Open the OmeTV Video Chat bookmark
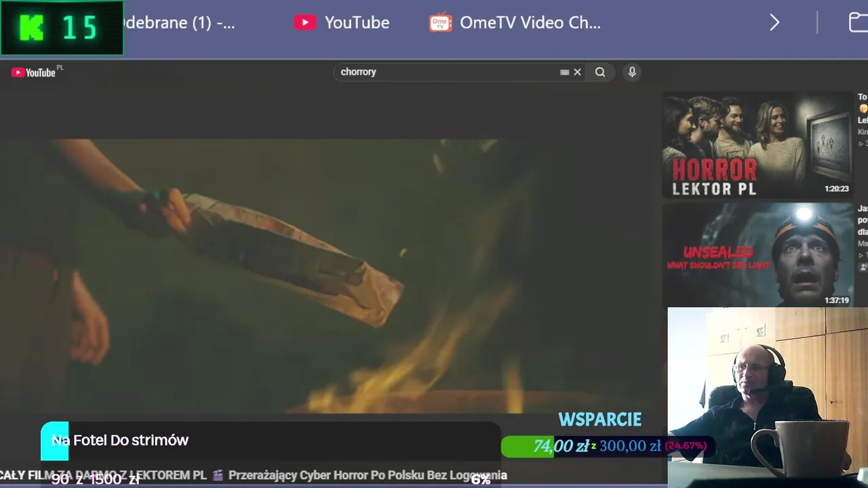Screen dimensions: 868x488 (515, 22)
